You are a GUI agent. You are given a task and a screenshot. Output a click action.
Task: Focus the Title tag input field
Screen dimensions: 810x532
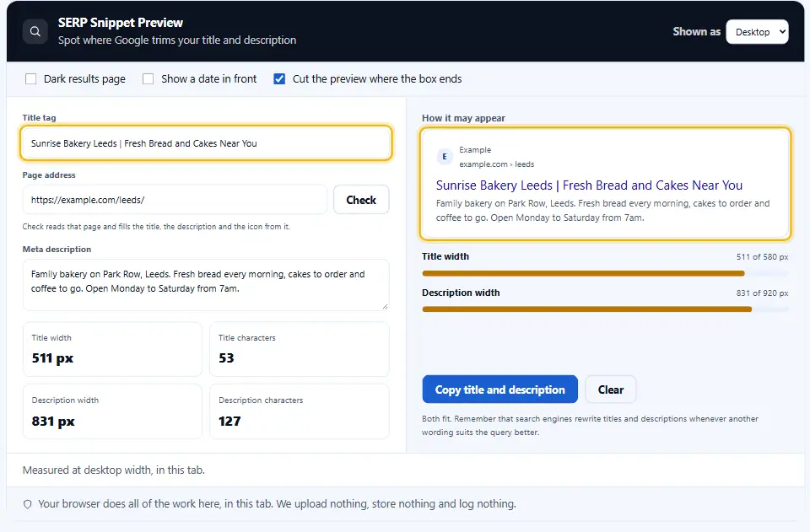tap(206, 143)
